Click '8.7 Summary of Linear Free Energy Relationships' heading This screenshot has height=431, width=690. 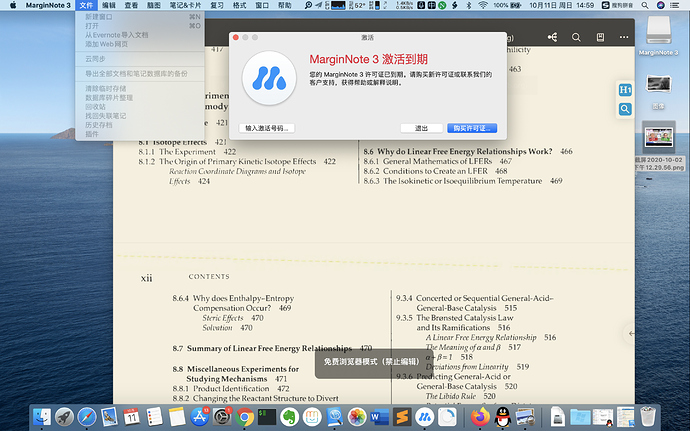click(x=262, y=348)
